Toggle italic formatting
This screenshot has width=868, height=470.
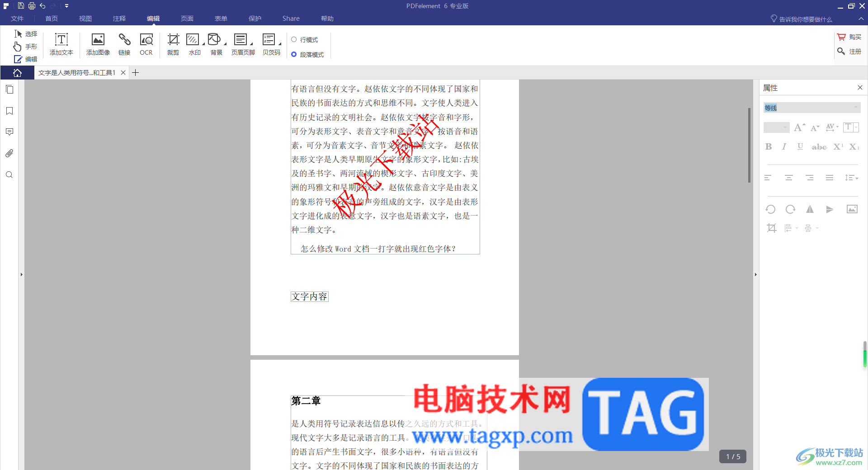[784, 146]
